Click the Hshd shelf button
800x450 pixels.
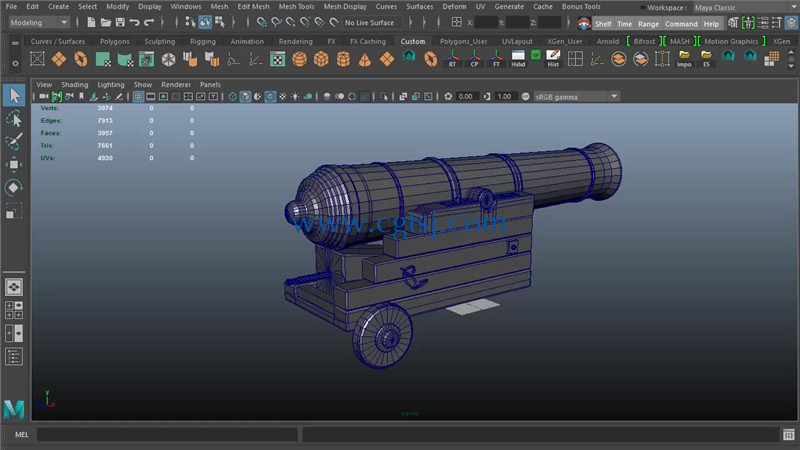(518, 59)
